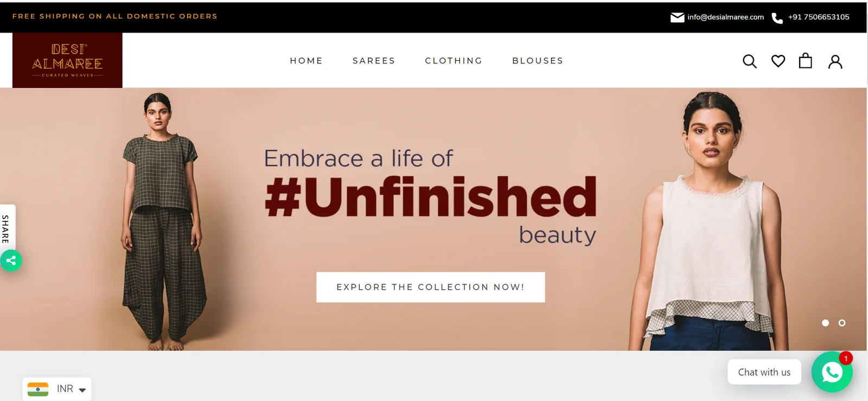Switch to the second banner slide dot

(x=842, y=323)
